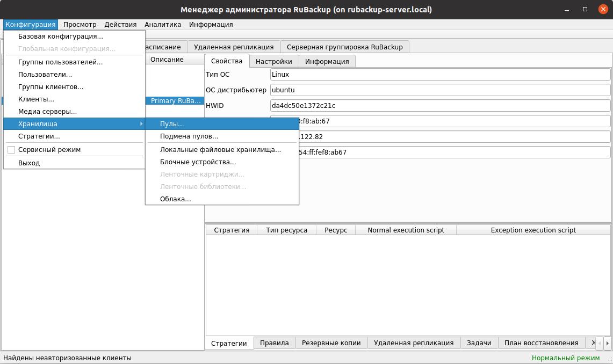Open Локальные файловые хранилища menu item
The width and height of the screenshot is (613, 364).
pos(220,150)
